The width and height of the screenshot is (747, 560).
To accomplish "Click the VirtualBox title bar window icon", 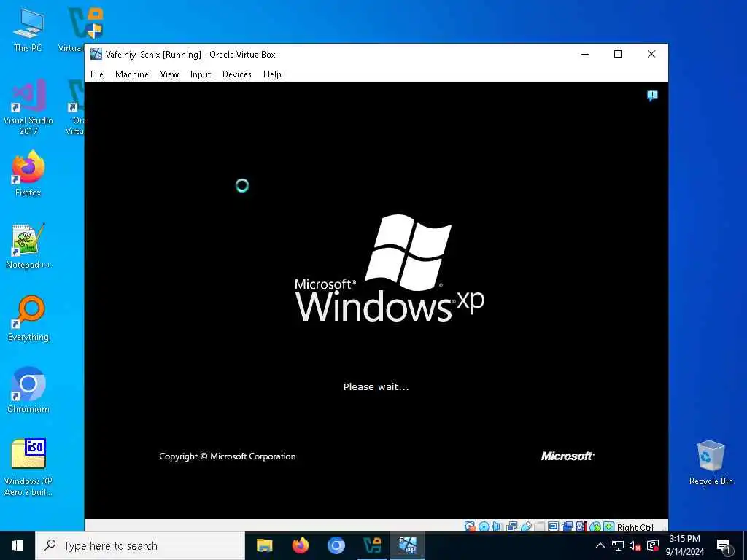I will [x=96, y=54].
